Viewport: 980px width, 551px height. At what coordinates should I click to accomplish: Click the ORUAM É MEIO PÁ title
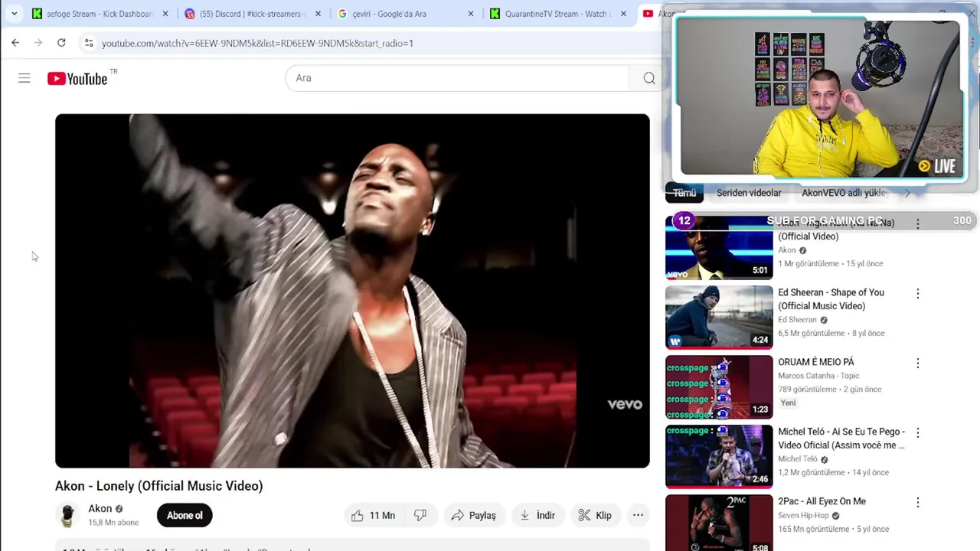[816, 362]
